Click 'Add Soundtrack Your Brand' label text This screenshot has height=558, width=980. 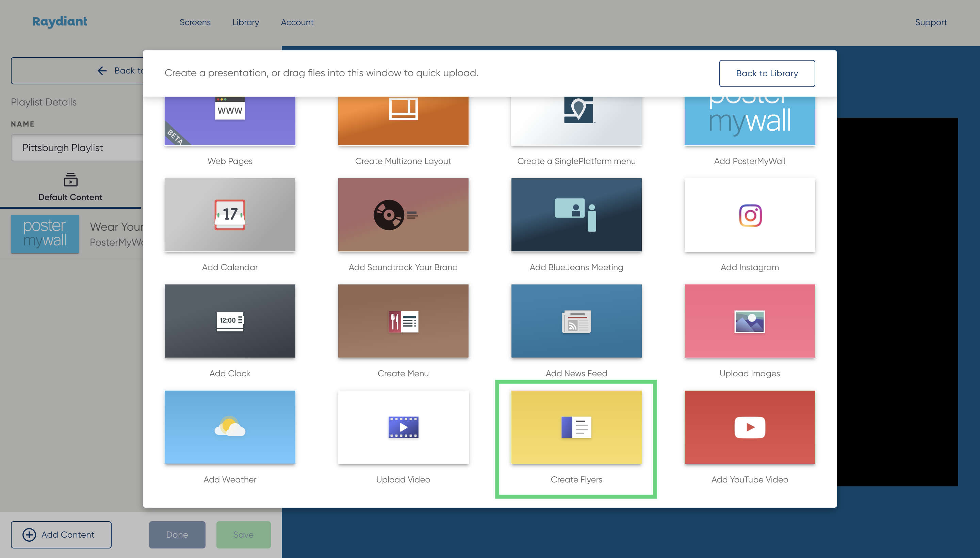coord(403,267)
